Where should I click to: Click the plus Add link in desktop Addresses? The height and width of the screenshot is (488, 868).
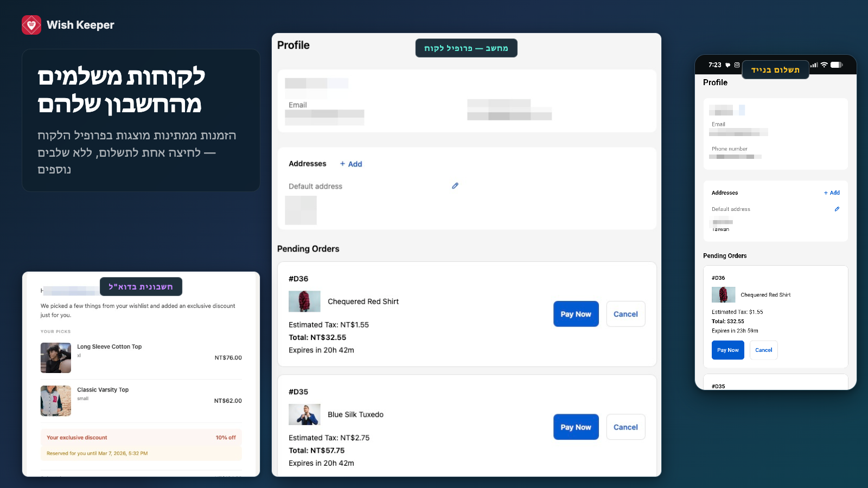tap(351, 164)
